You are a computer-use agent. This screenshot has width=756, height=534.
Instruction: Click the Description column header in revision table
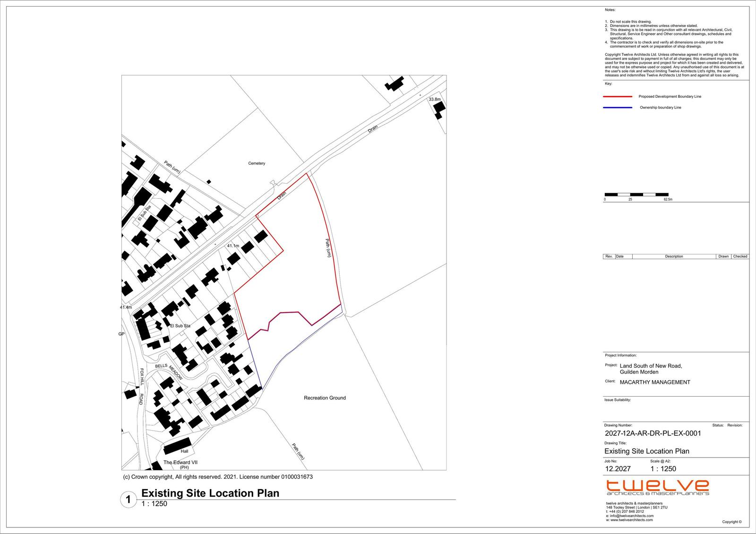pyautogui.click(x=674, y=256)
